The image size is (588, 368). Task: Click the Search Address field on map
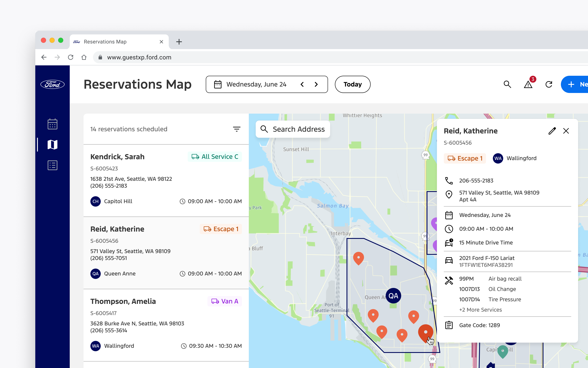pyautogui.click(x=298, y=129)
